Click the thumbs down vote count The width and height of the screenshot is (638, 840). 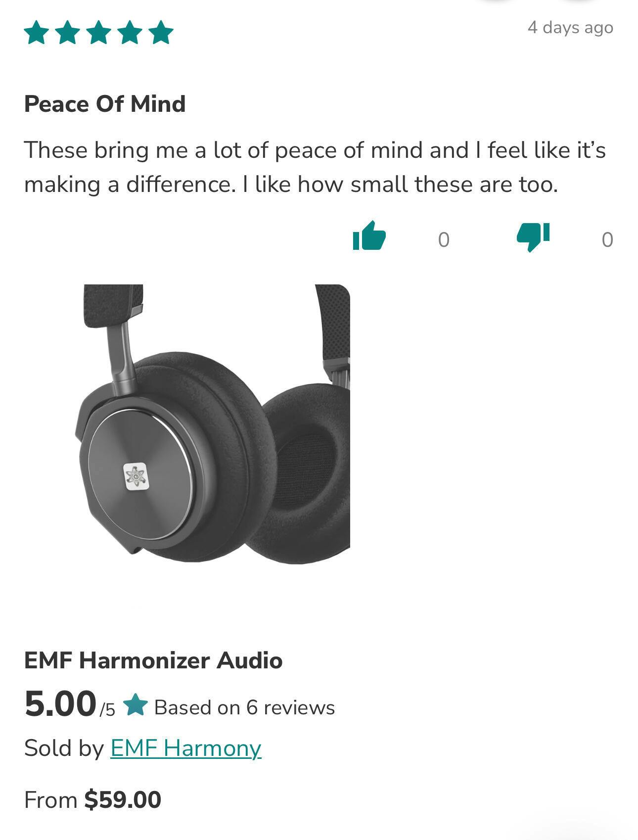[x=607, y=239]
